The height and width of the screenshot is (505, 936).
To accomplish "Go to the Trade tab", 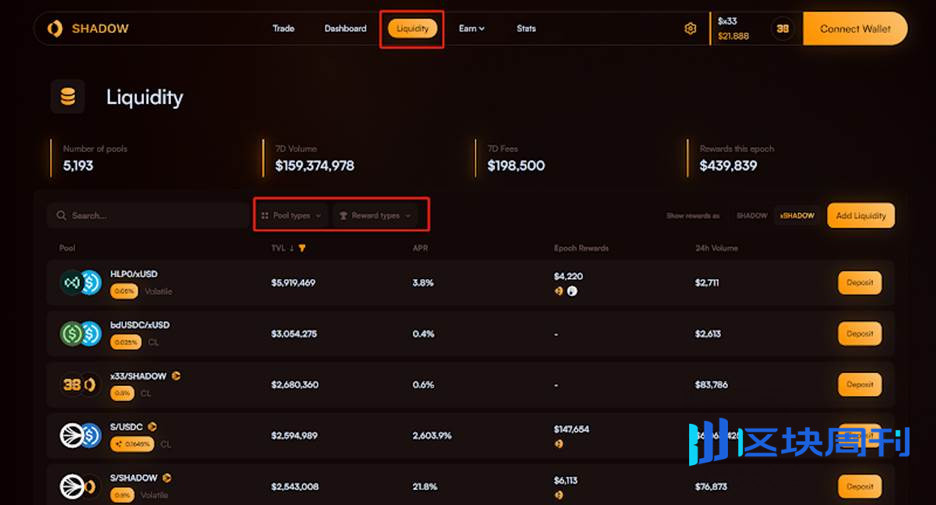I will 284,29.
